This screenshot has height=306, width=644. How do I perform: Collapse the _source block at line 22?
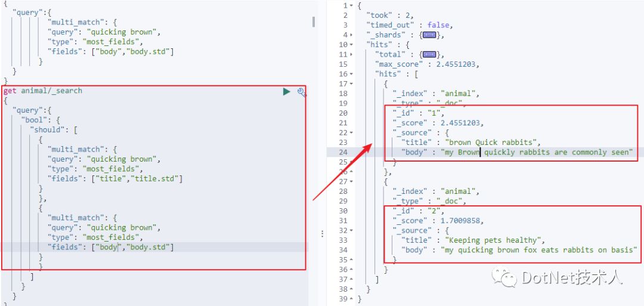click(352, 132)
